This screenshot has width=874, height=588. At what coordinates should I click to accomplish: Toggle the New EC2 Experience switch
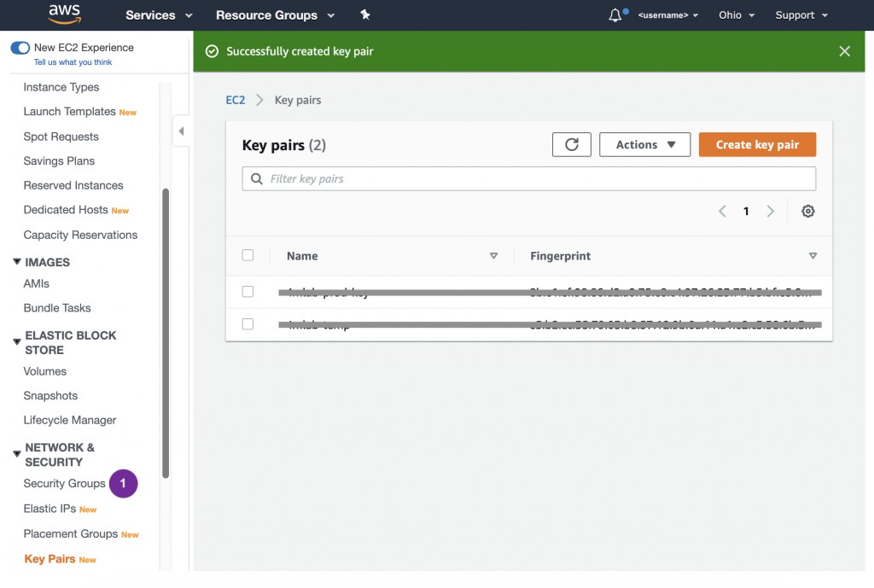point(20,48)
